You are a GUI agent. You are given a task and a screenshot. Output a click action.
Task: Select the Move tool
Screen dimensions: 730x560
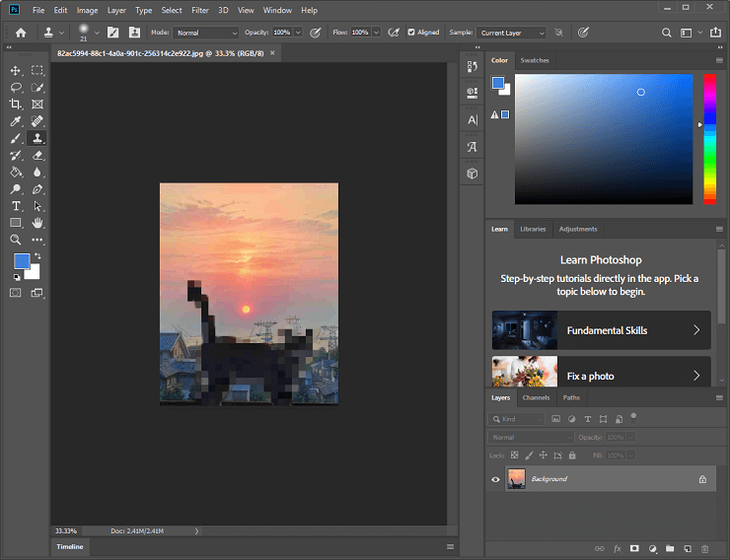tap(16, 70)
